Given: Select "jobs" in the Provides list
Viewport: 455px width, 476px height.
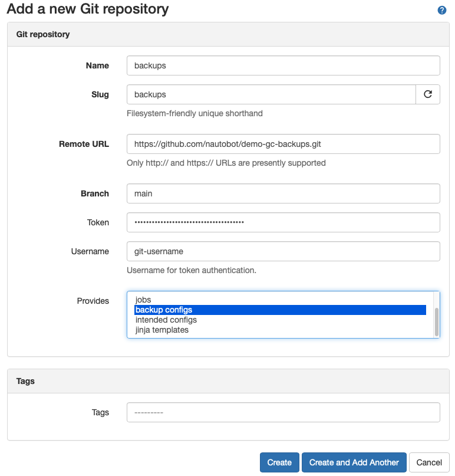Looking at the screenshot, I should tap(177, 300).
